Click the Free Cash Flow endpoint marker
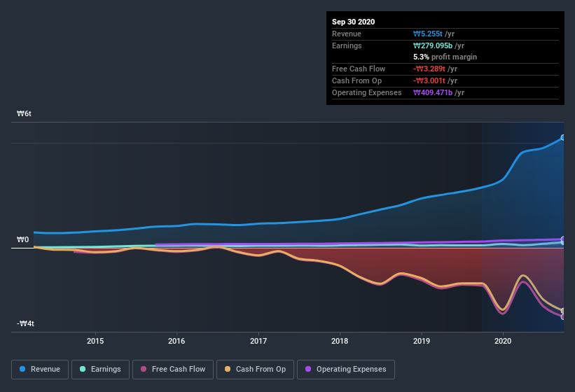Screen dimensions: 575x392 tap(563, 316)
